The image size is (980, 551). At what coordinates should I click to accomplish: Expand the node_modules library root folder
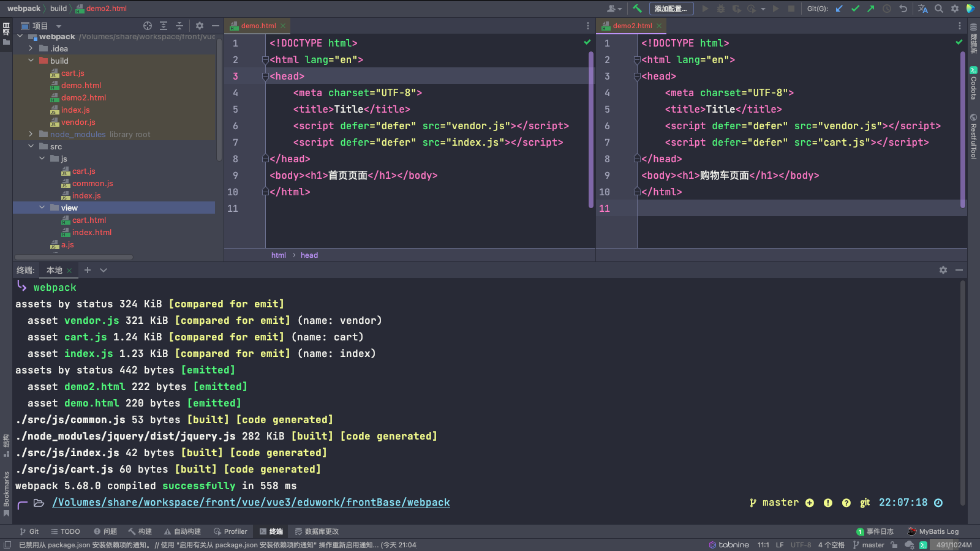pyautogui.click(x=31, y=134)
